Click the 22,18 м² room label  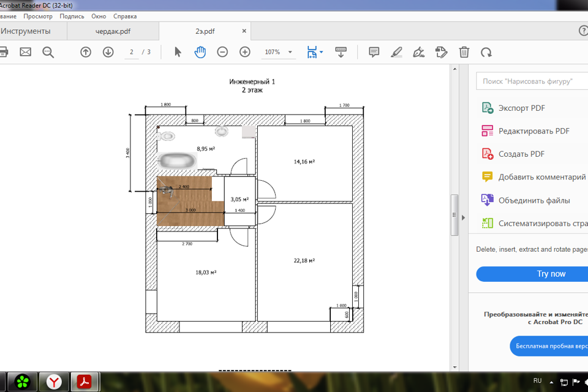tap(304, 260)
